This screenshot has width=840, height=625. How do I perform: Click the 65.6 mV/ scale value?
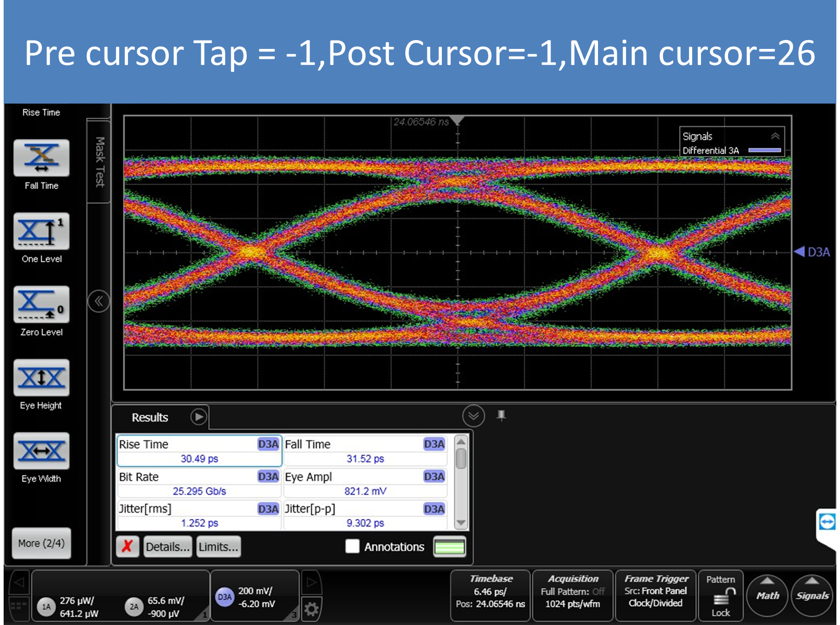(166, 601)
